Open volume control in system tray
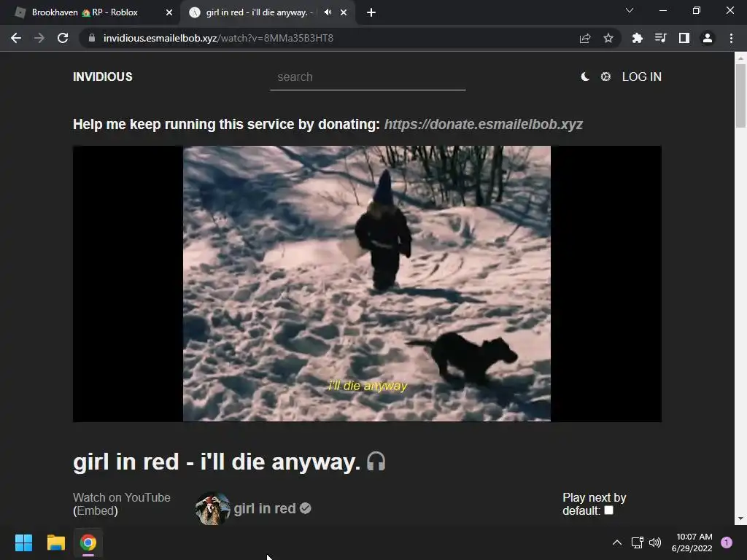Image resolution: width=747 pixels, height=560 pixels. click(x=655, y=542)
